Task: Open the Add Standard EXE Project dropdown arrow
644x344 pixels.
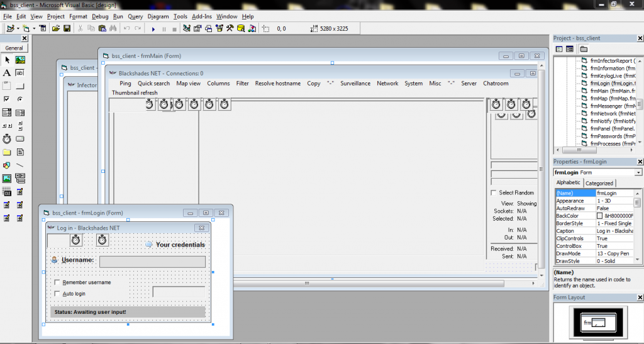Action: coord(18,29)
